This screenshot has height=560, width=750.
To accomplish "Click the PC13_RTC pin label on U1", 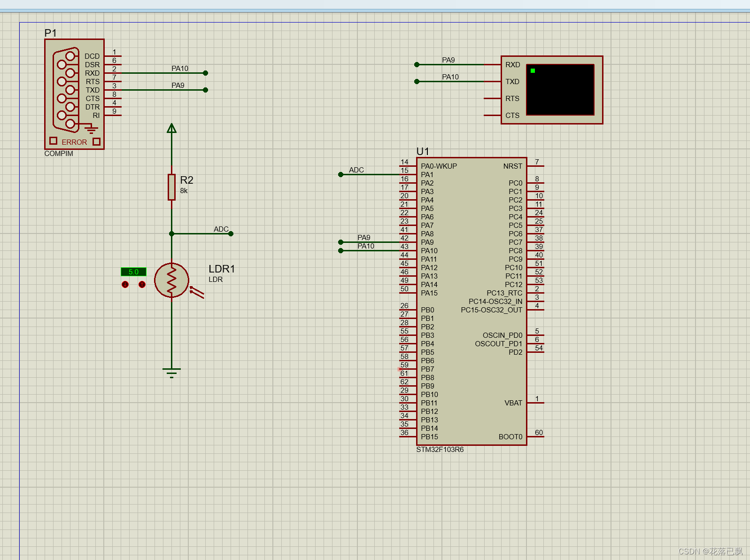I will coord(504,293).
